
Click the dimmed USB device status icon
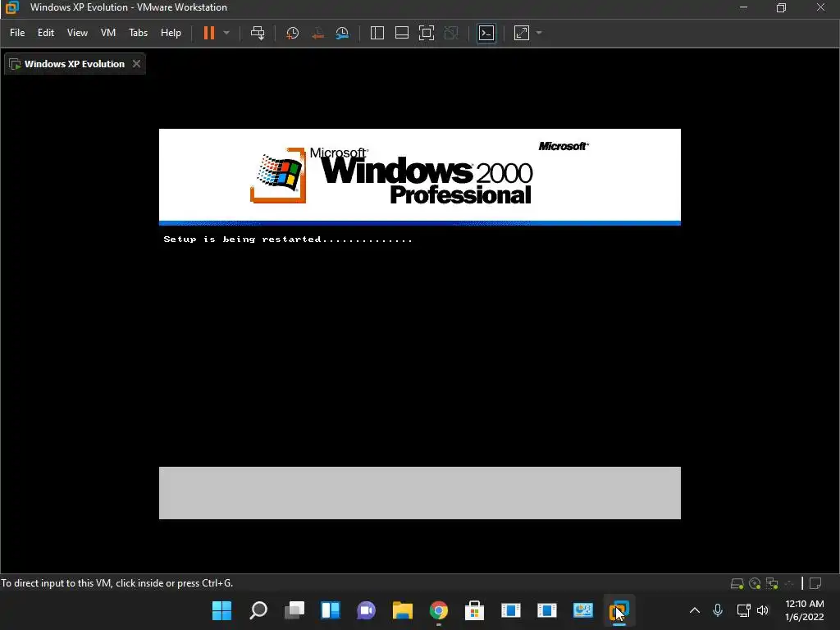click(789, 583)
